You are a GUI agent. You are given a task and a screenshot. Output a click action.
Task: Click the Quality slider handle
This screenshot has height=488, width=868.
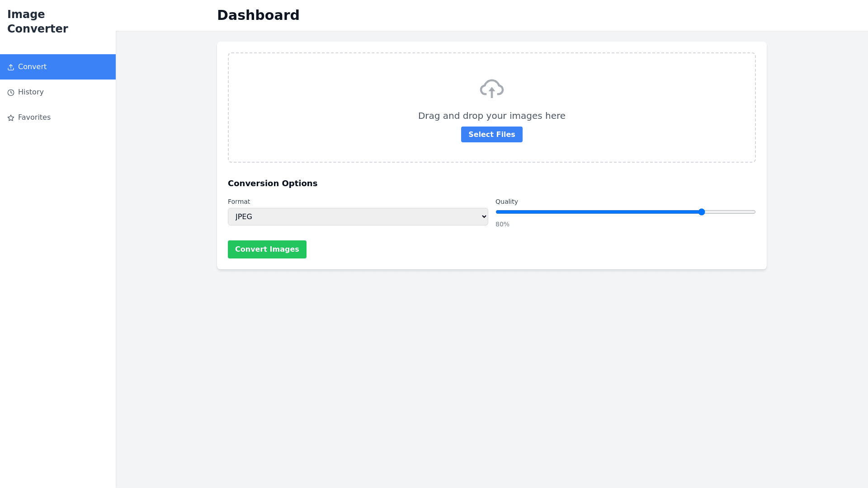[x=702, y=212]
